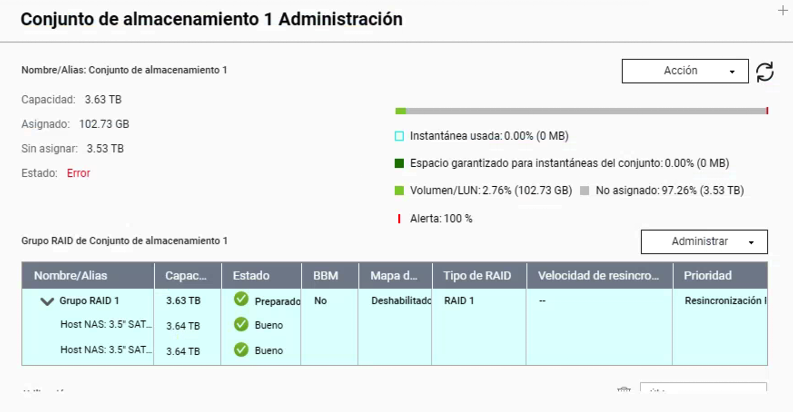Select the second Host NAS disk row

[105, 350]
